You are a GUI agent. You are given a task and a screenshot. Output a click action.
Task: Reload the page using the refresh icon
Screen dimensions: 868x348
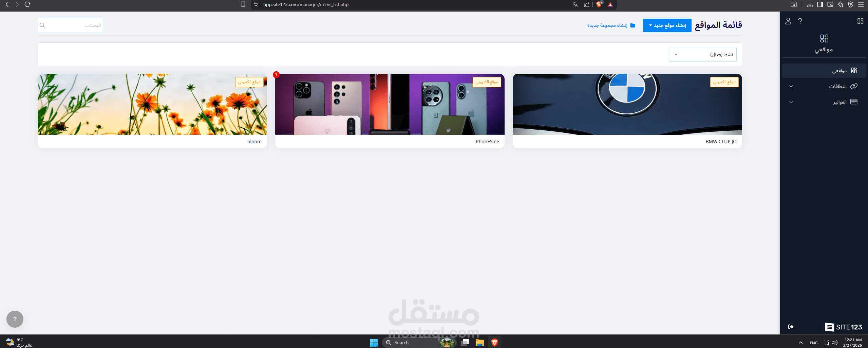(x=27, y=4)
